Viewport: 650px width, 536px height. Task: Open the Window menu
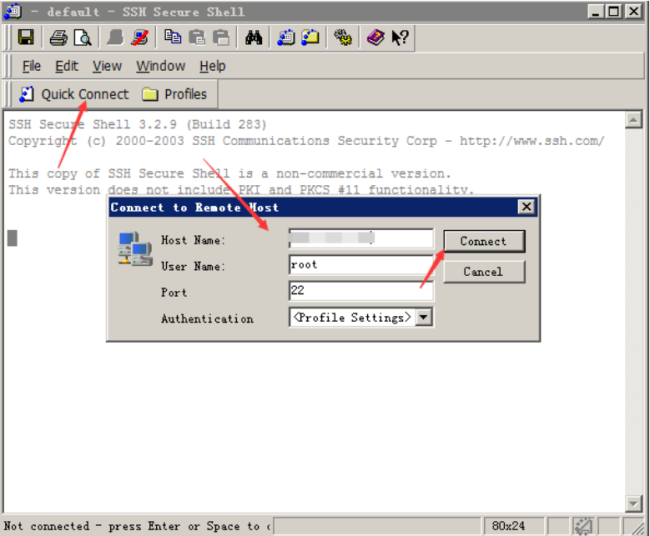(x=160, y=66)
